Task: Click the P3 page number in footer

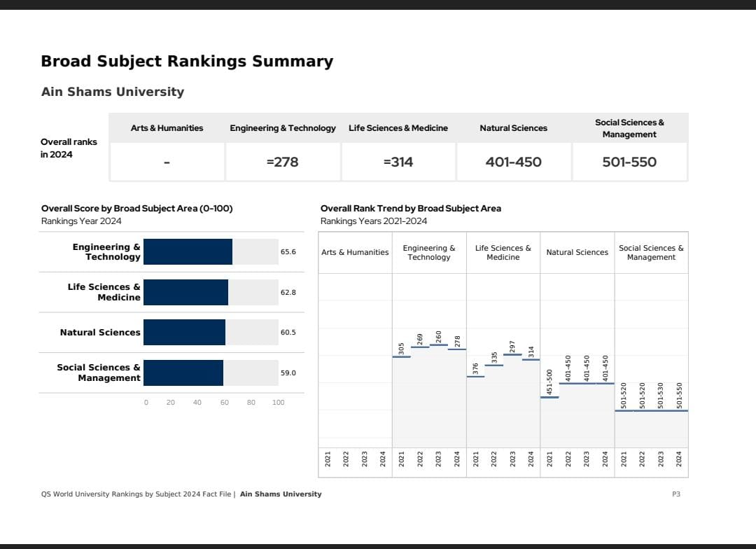Action: (x=675, y=494)
